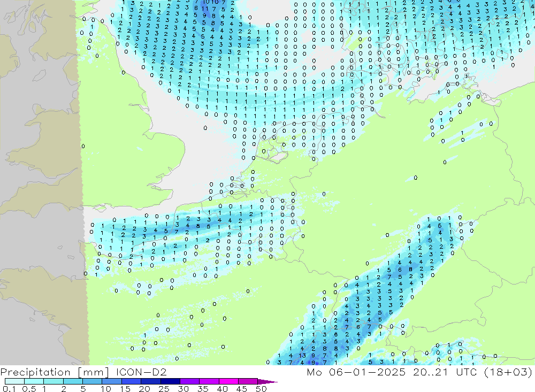535x392 pixels.
Task: Click the 1–2 mm legend color box
Action: (53, 381)
